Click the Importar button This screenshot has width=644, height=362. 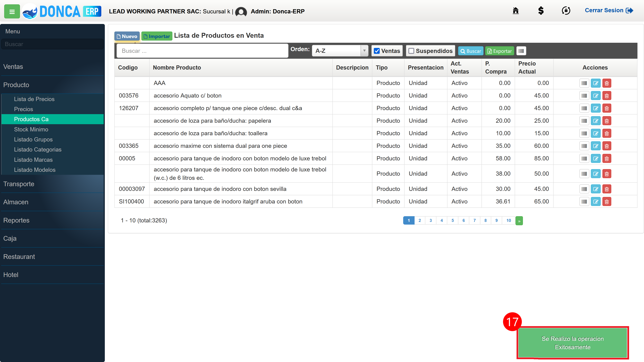click(x=157, y=36)
